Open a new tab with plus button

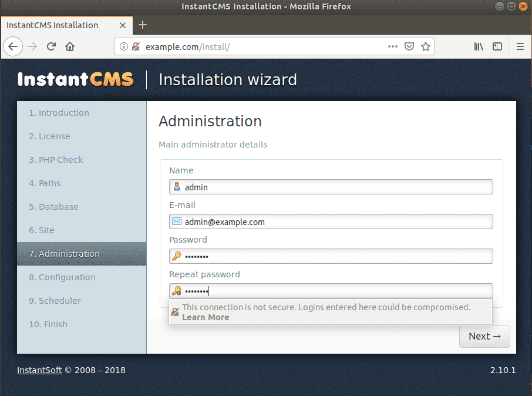coord(142,25)
